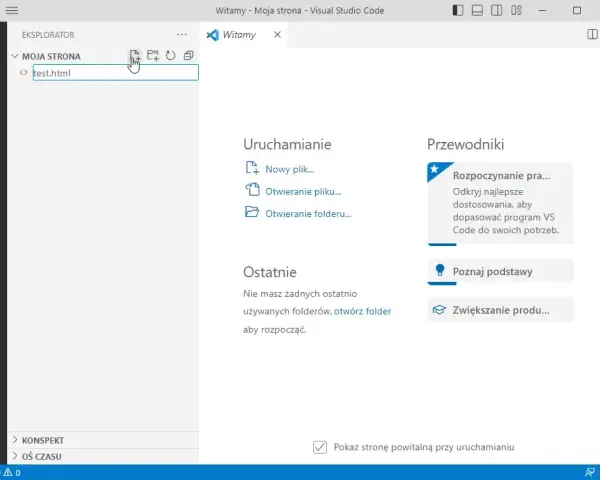Open the Rozpoczynanie pra... walkthrough card
Image resolution: width=600 pixels, height=480 pixels.
[x=501, y=204]
